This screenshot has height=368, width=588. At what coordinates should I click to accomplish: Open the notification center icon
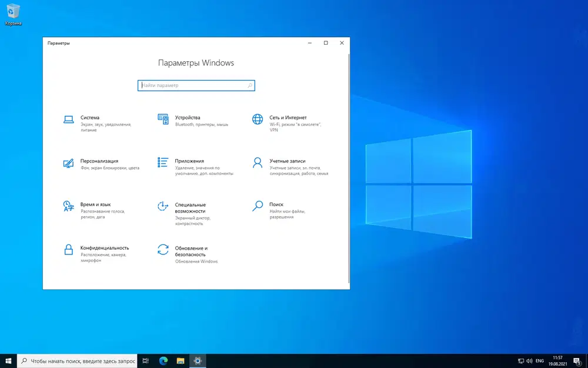point(577,362)
